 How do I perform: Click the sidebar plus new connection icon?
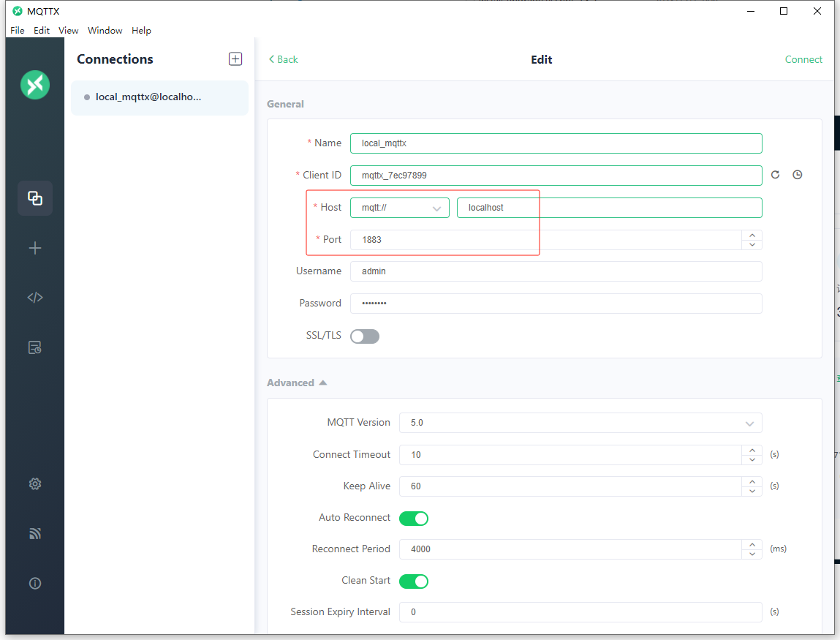point(35,248)
